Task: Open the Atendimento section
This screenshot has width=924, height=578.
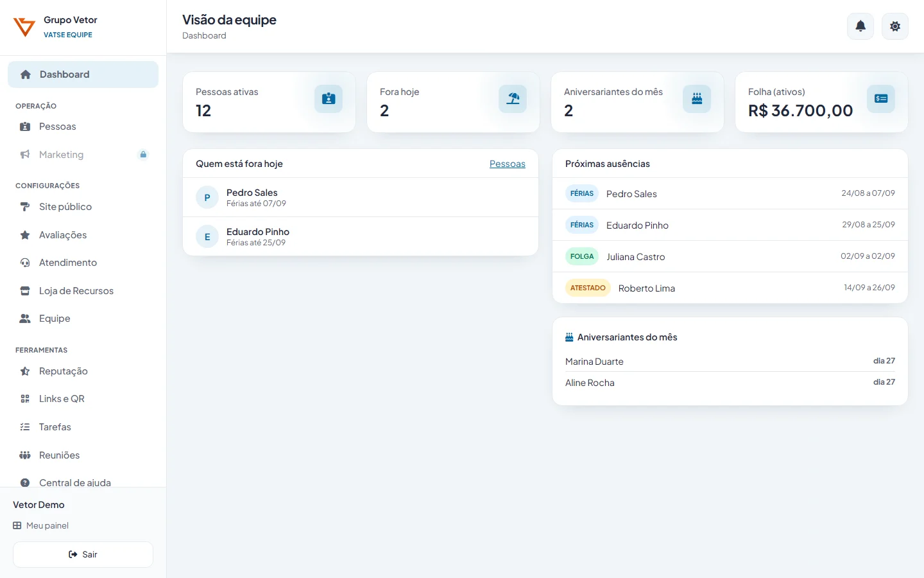Action: click(83, 263)
